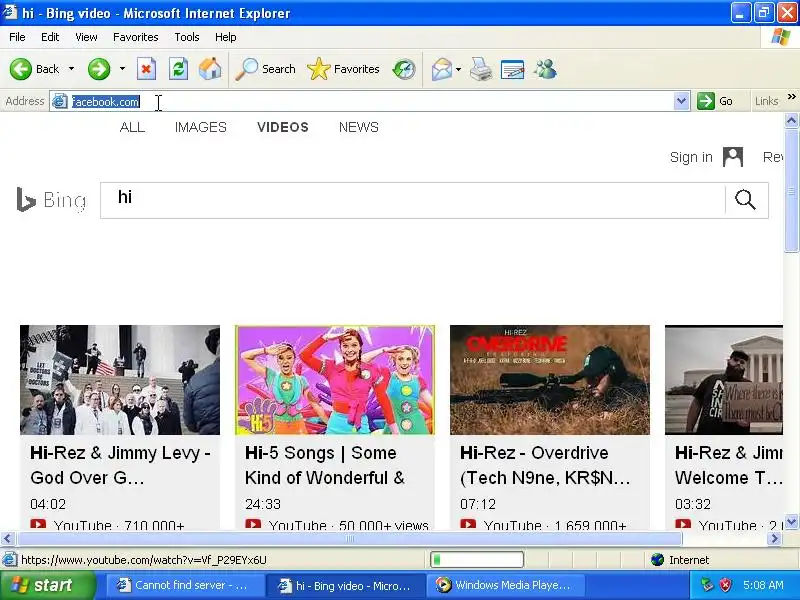This screenshot has width=800, height=600.
Task: Click the Bing logo
Action: [51, 199]
